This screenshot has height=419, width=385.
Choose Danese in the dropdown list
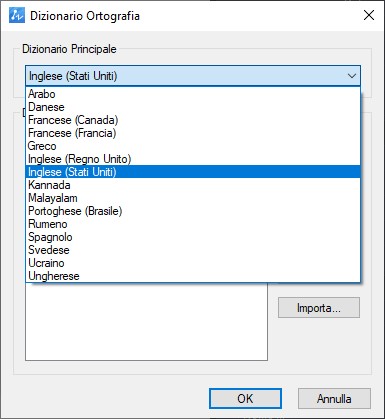193,107
